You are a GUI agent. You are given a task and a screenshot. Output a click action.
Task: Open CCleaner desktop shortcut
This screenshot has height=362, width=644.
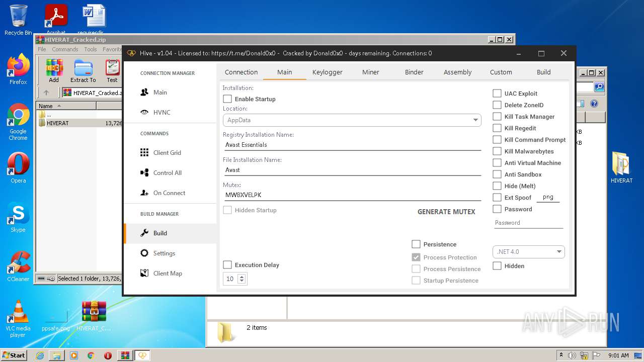pos(18,266)
